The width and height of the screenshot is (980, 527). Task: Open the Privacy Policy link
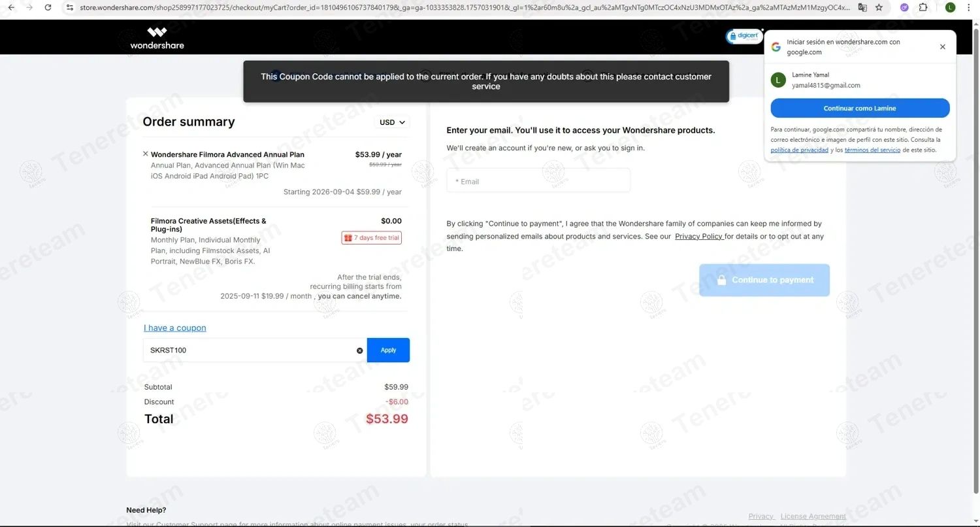coord(698,236)
